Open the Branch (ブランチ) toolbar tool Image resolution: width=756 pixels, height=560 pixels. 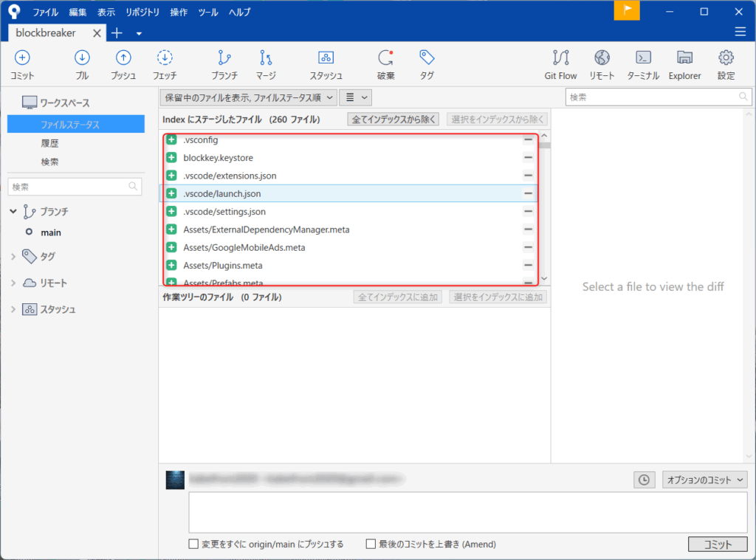coord(224,59)
